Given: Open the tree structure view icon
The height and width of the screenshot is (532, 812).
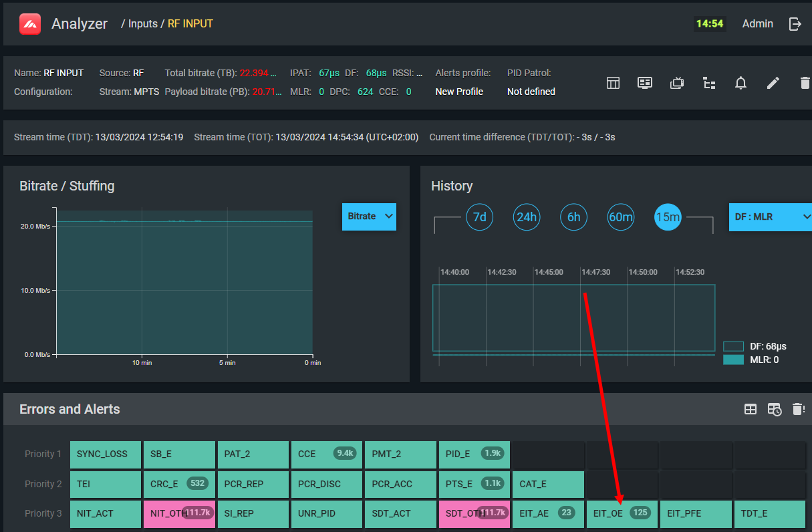Looking at the screenshot, I should [x=709, y=83].
